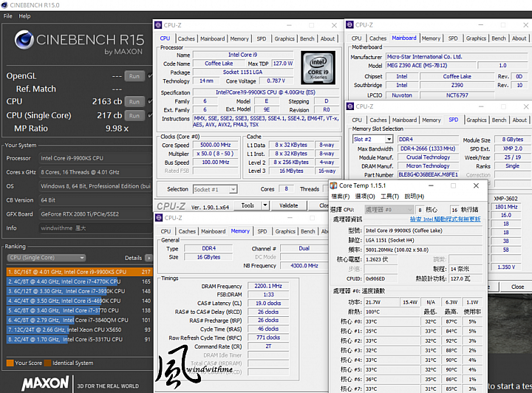Switch to Graphics tab in CPU-Z CPU window

coord(284,38)
